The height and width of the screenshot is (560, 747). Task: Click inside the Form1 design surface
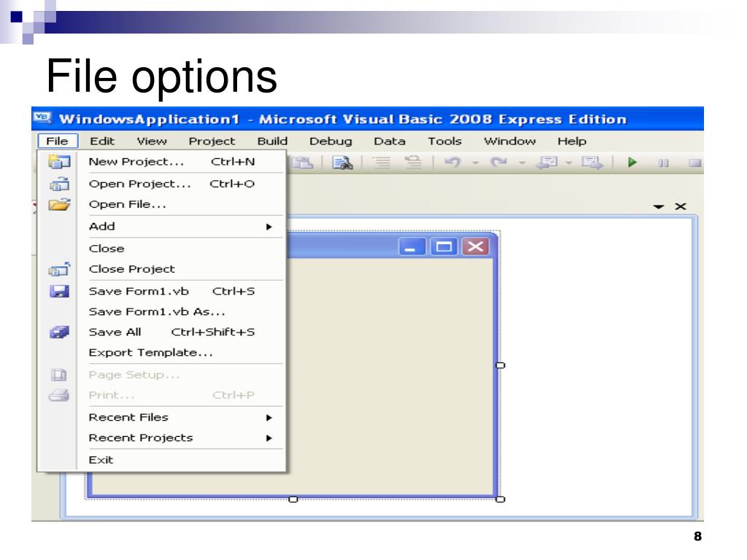pyautogui.click(x=390, y=376)
